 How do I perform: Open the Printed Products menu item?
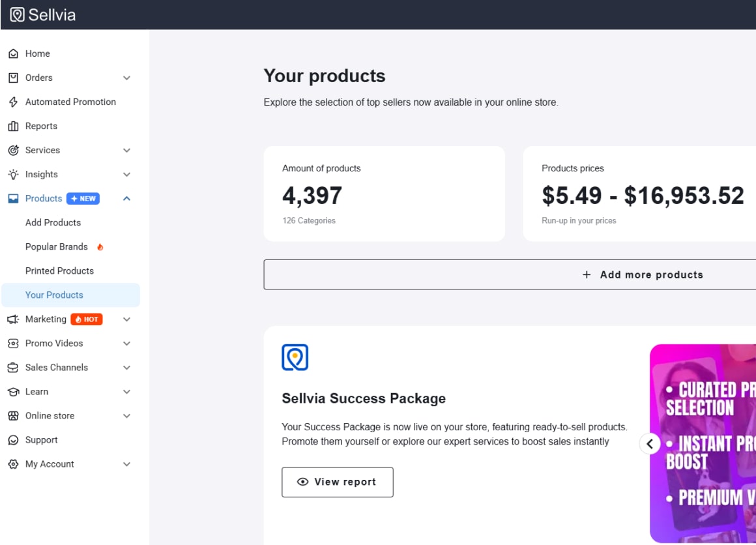[60, 271]
